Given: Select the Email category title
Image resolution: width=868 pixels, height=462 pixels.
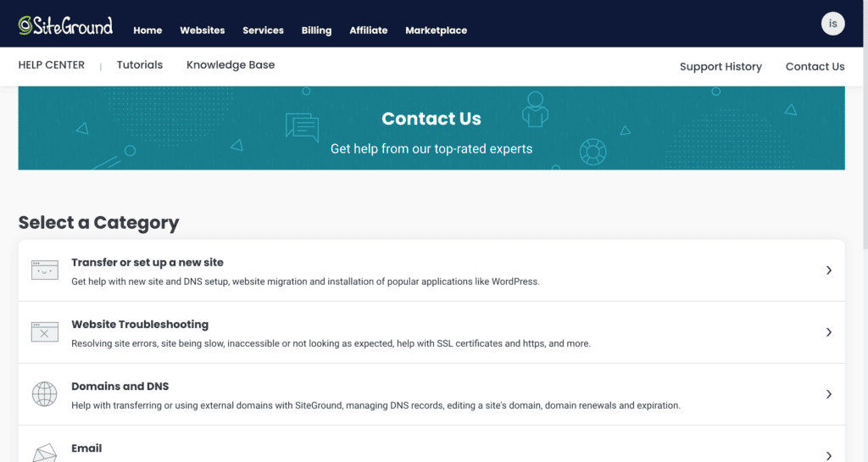Looking at the screenshot, I should point(86,448).
